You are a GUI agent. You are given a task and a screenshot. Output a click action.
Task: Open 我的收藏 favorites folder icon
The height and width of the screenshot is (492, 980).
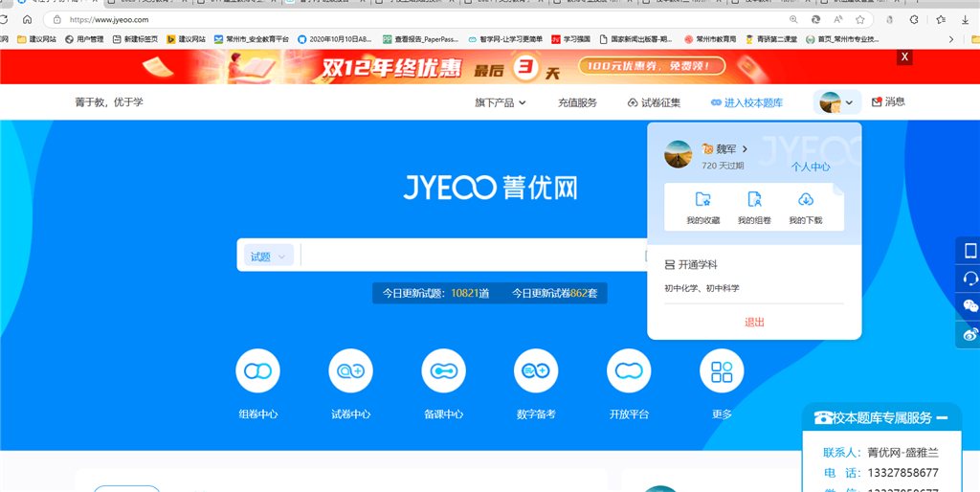(x=703, y=199)
